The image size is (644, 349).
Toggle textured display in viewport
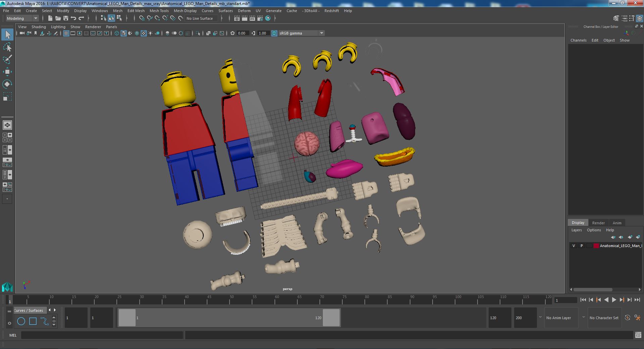pyautogui.click(x=144, y=33)
